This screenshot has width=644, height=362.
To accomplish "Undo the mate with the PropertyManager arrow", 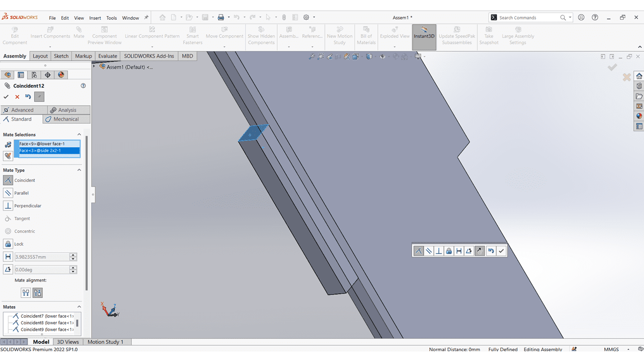I will [28, 97].
